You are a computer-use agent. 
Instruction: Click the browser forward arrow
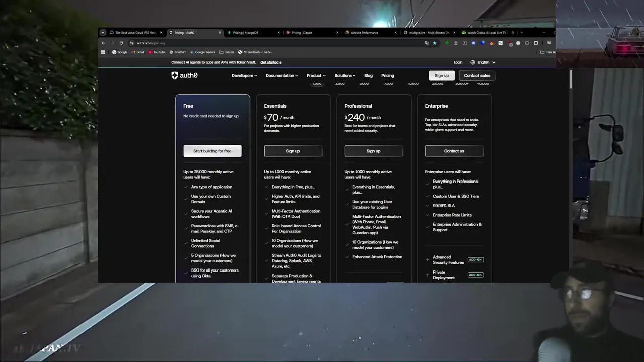[112, 43]
